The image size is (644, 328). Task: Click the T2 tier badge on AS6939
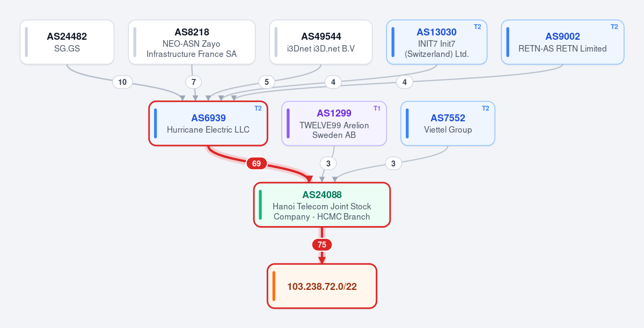(258, 108)
